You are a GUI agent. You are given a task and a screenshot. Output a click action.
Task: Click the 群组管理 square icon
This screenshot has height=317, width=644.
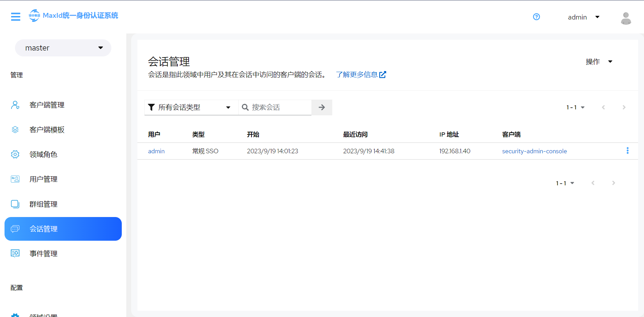tap(15, 204)
